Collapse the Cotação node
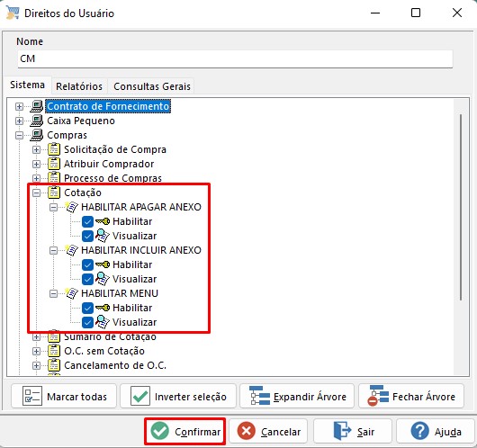The width and height of the screenshot is (477, 448). (x=36, y=193)
